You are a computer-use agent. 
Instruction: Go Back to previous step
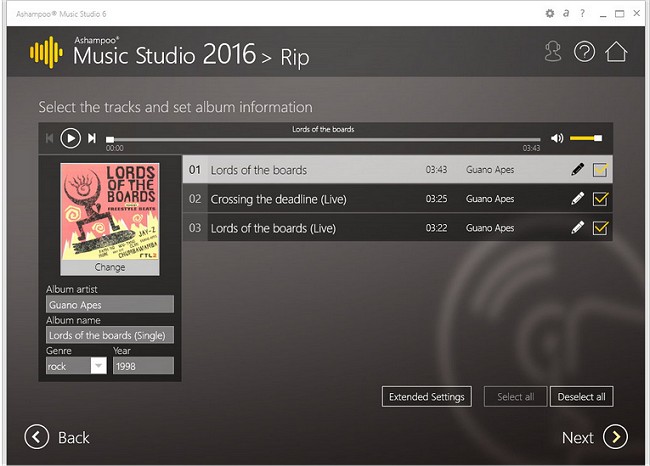coord(57,437)
